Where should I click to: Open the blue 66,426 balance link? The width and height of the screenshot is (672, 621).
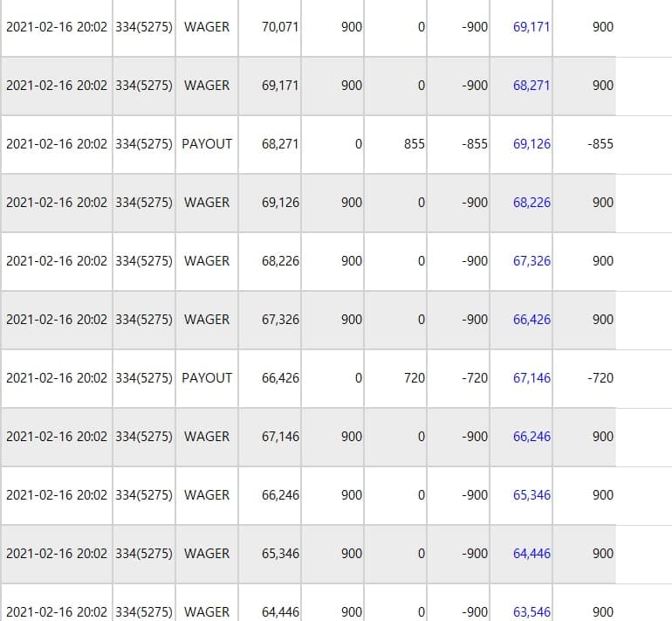click(x=531, y=320)
